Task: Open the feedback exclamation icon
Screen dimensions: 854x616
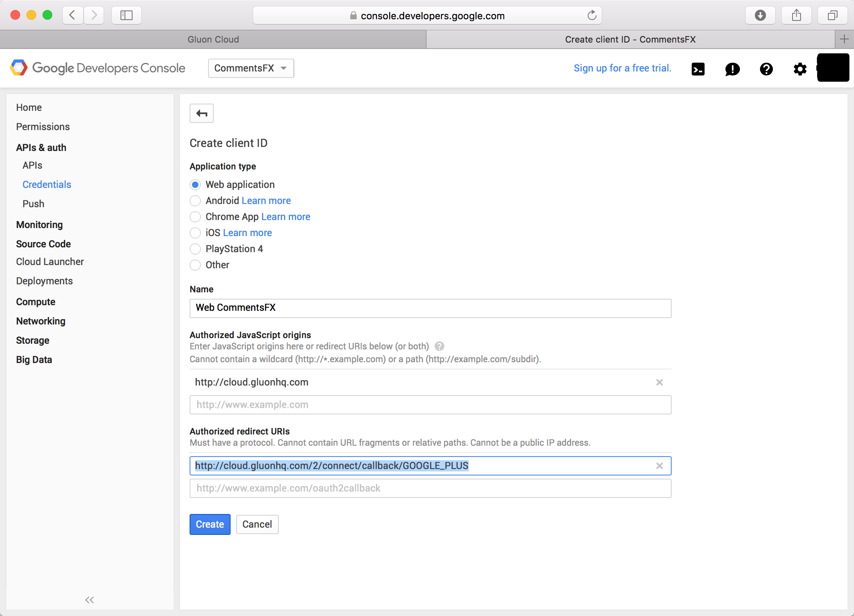Action: [732, 69]
